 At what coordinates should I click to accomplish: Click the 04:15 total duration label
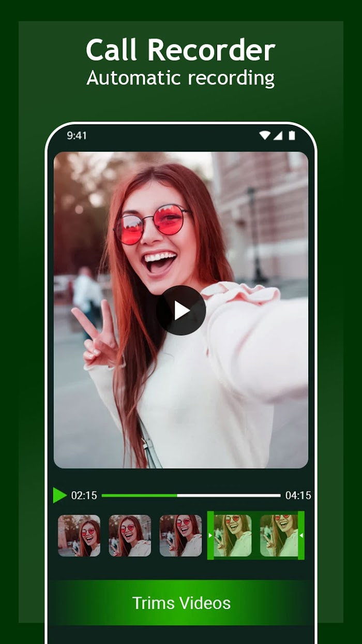[298, 495]
